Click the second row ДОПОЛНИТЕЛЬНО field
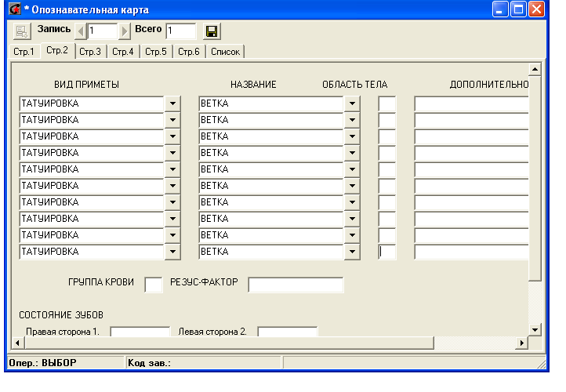Viewport: 566px width, 392px height. pos(471,120)
